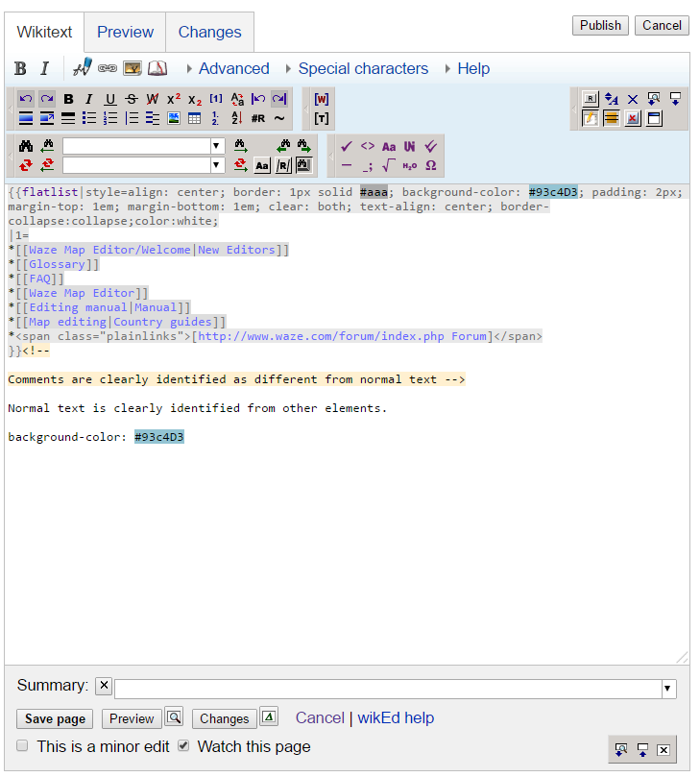Click the signature pen icon
Viewport: 700px width, 777px height.
(x=82, y=68)
